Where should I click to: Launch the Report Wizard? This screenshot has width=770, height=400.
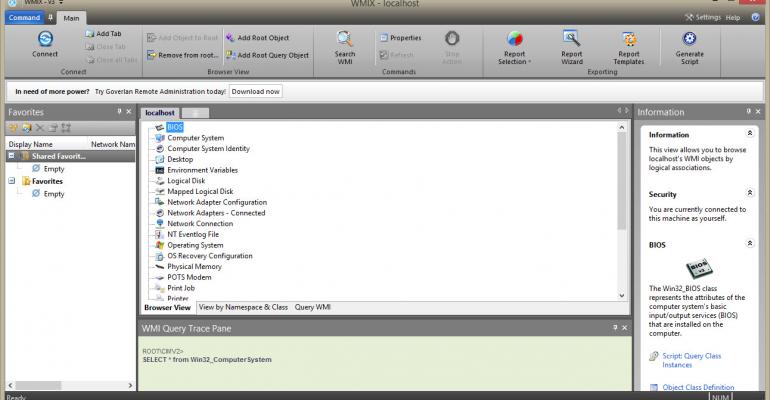point(572,47)
